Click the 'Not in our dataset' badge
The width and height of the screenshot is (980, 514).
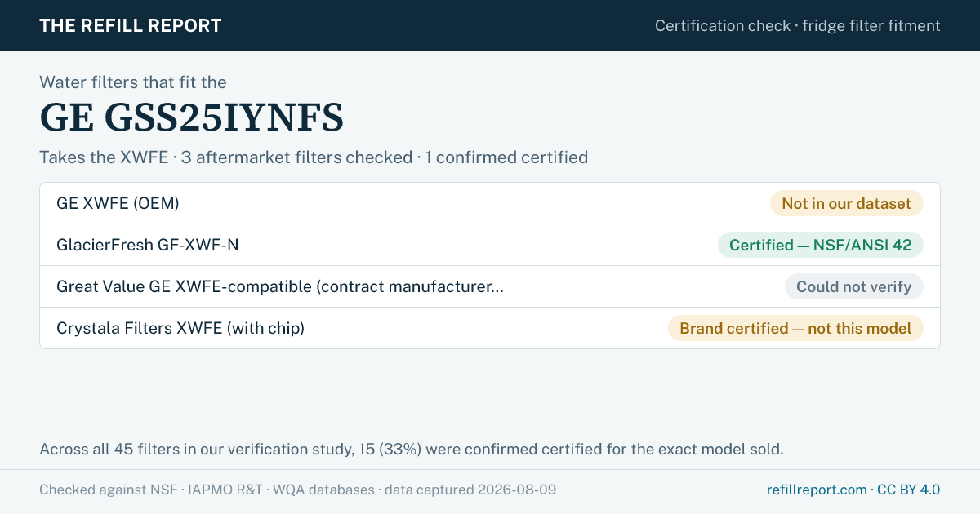[x=846, y=203]
